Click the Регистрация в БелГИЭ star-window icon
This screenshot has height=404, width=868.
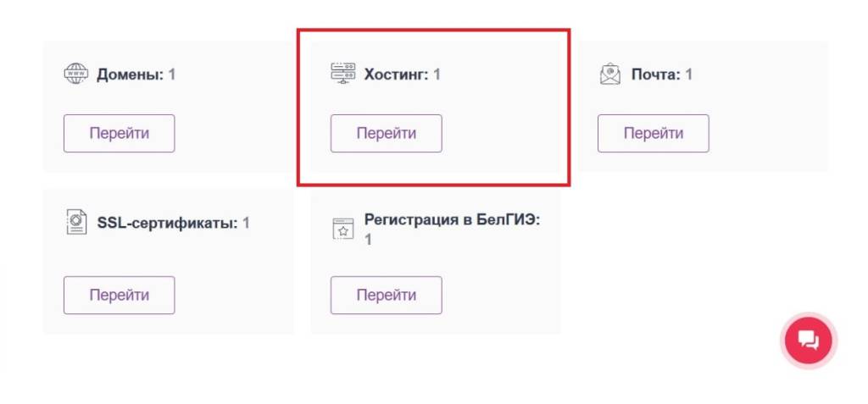pyautogui.click(x=342, y=229)
